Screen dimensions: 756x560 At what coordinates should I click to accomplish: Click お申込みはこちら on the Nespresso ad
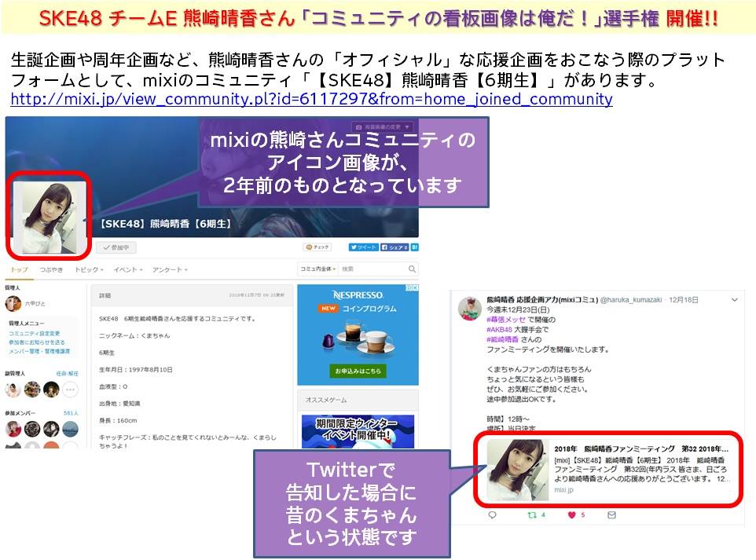coord(358,371)
